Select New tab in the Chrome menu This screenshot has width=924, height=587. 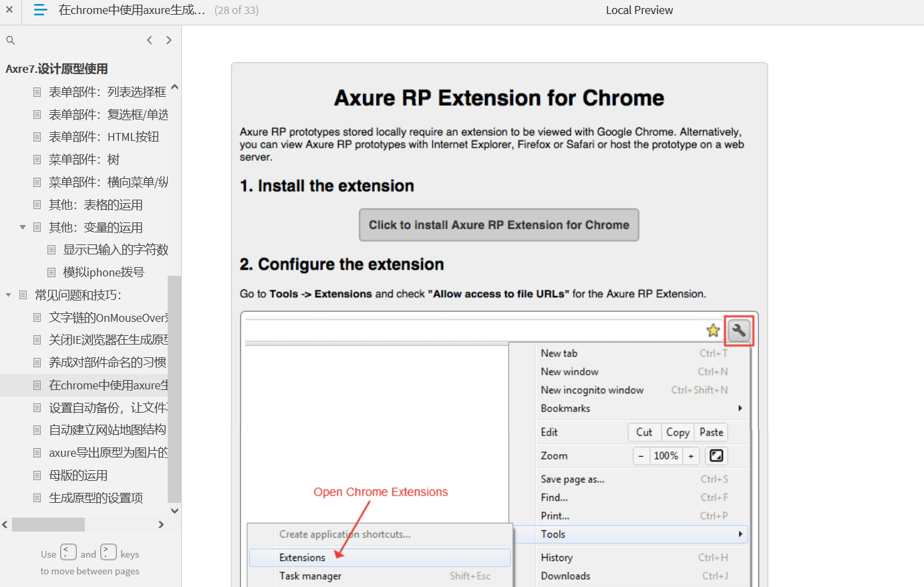click(x=643, y=353)
